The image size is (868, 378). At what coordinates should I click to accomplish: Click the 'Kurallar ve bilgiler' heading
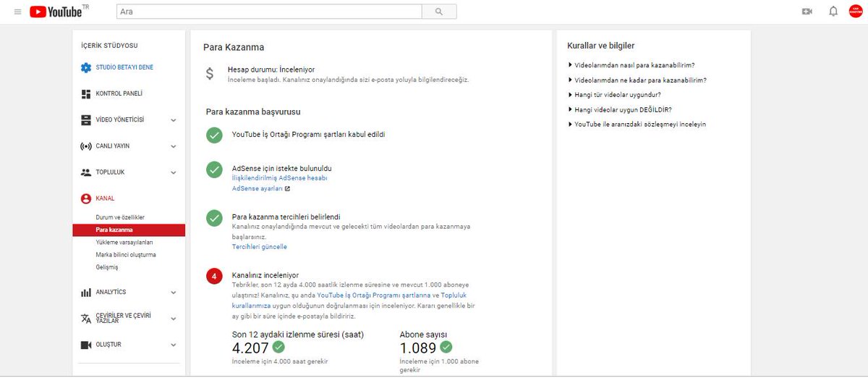click(x=601, y=46)
